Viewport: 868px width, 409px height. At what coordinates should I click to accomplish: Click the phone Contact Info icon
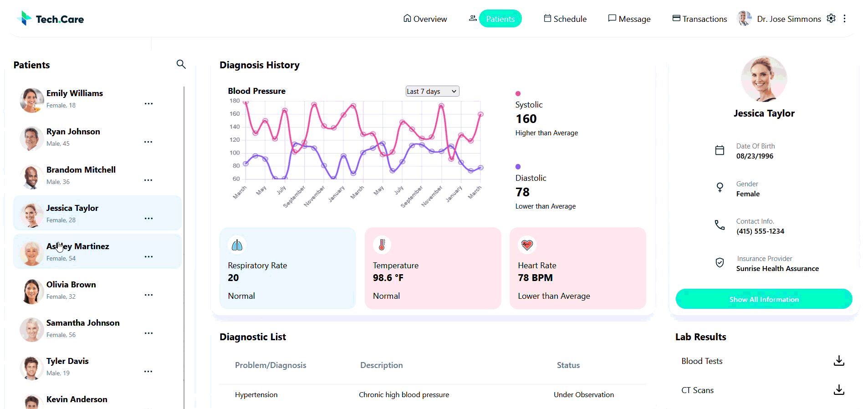click(x=720, y=225)
